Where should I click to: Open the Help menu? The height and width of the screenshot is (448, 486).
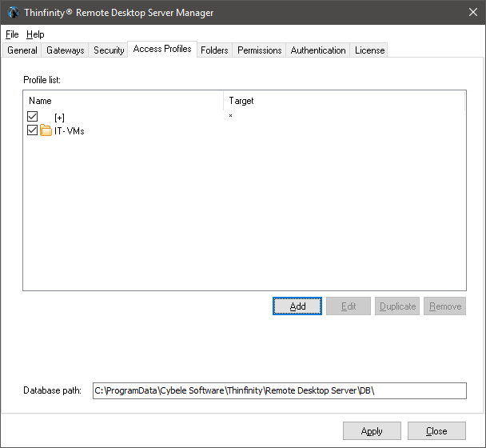(x=35, y=34)
